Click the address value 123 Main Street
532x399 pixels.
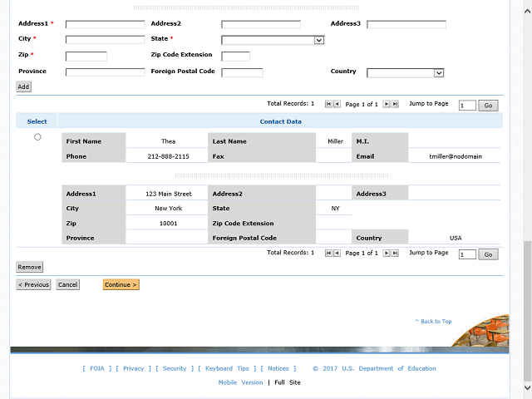[x=168, y=194]
